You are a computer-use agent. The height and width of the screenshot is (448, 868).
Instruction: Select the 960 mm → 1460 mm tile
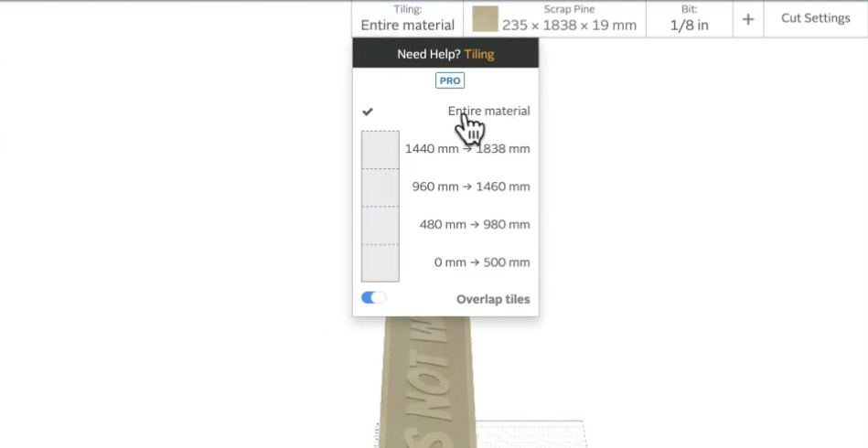(470, 187)
